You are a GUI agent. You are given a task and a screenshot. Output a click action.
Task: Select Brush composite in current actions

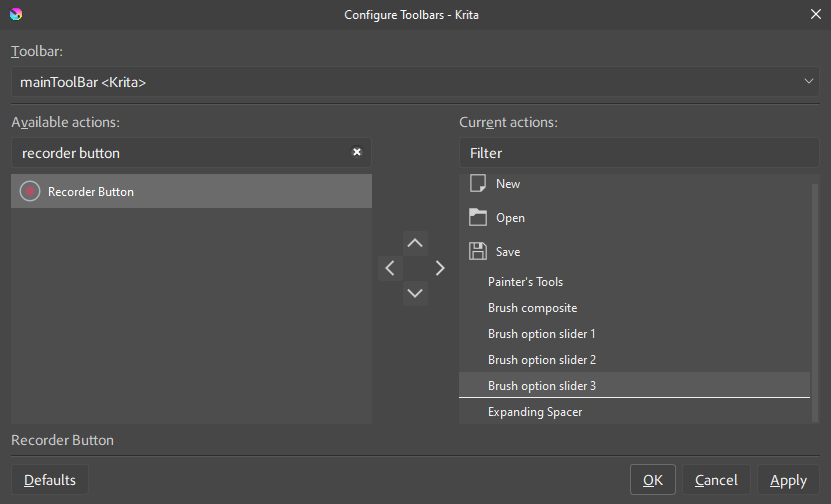(532, 308)
